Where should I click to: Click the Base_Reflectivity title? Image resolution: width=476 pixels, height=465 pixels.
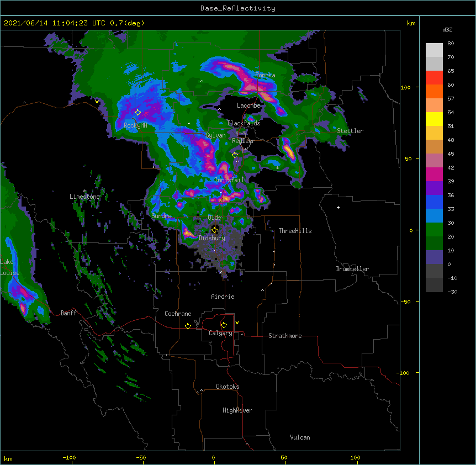(x=238, y=8)
